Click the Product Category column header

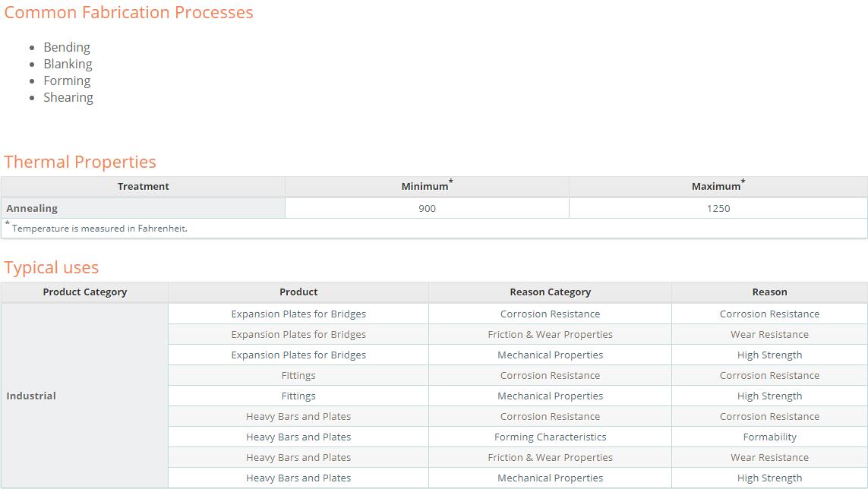point(85,292)
